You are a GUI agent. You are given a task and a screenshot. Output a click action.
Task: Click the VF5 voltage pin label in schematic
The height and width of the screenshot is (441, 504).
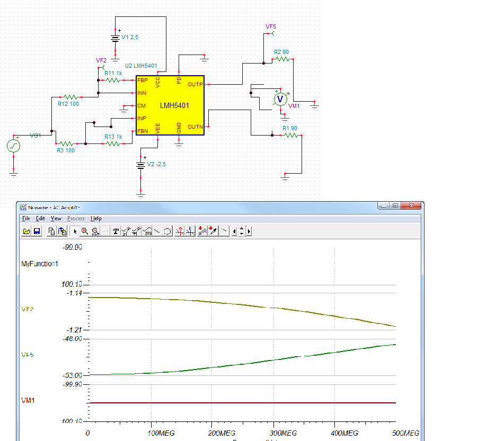tap(271, 26)
